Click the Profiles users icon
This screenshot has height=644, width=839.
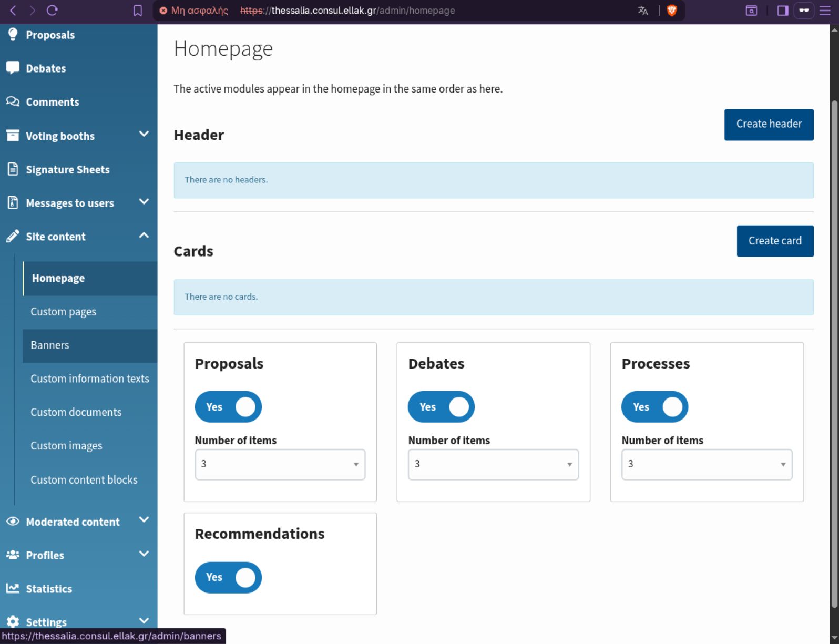point(13,555)
